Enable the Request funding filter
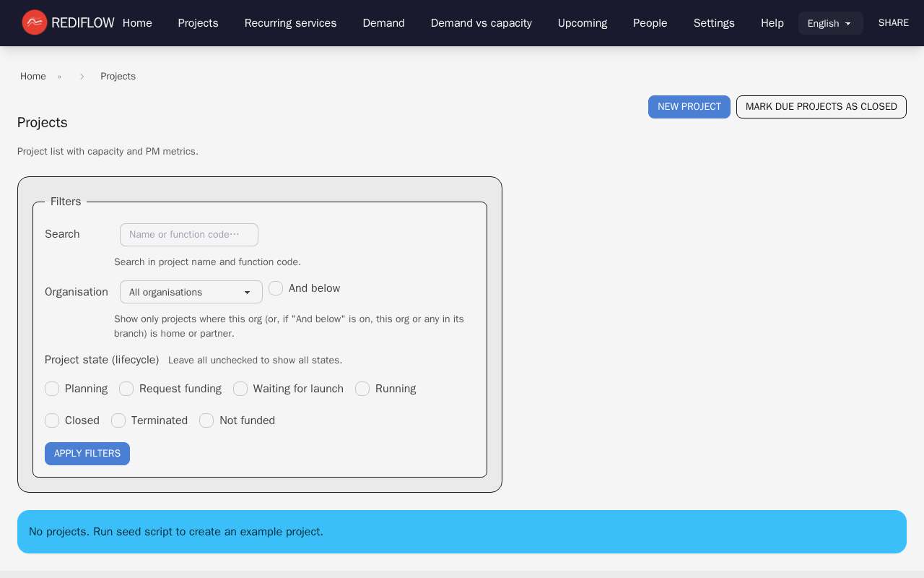Screen dimensions: 924x578 [126, 389]
